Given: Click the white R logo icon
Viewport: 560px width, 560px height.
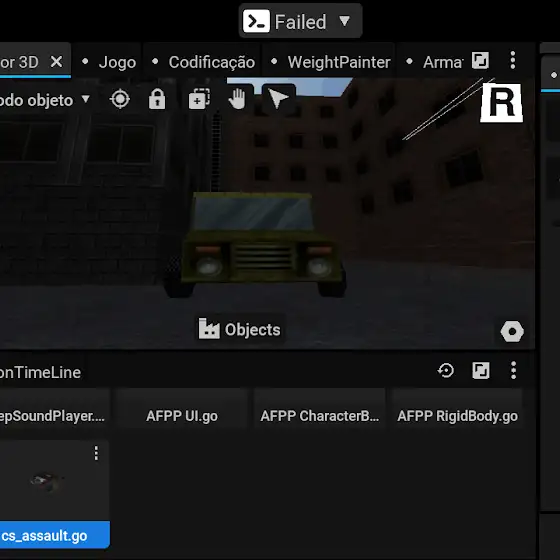Looking at the screenshot, I should 501,103.
